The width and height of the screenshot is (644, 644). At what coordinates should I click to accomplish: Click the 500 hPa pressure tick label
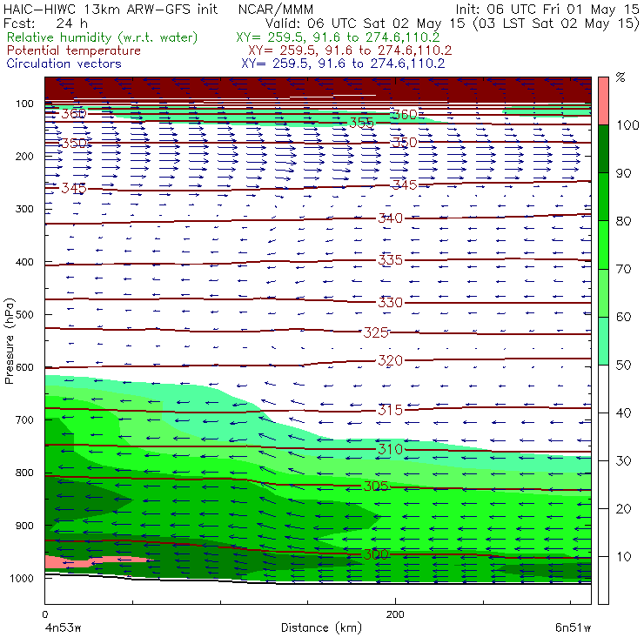click(24, 315)
